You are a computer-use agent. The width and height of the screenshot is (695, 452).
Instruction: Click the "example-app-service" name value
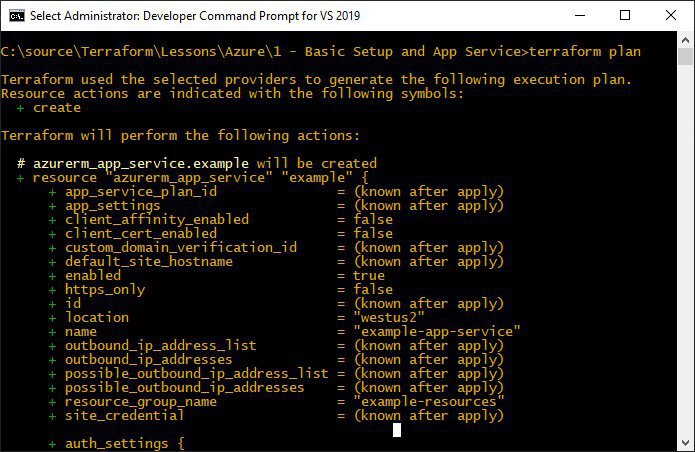point(437,331)
